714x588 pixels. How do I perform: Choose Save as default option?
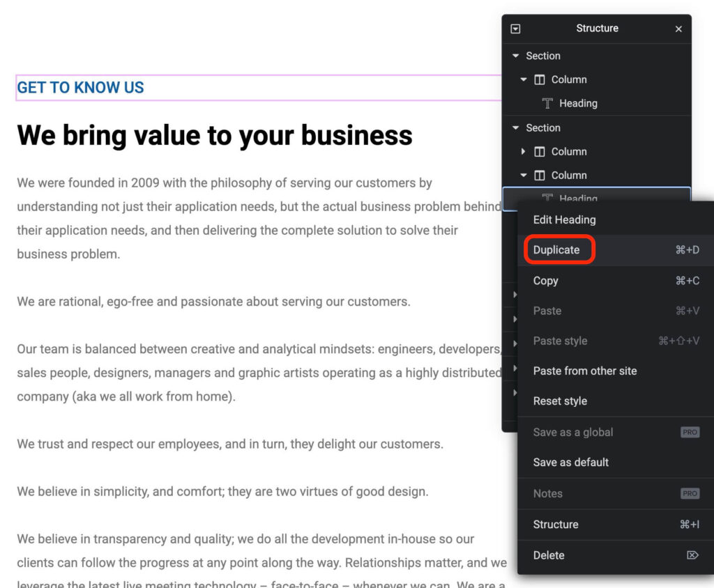(x=570, y=462)
